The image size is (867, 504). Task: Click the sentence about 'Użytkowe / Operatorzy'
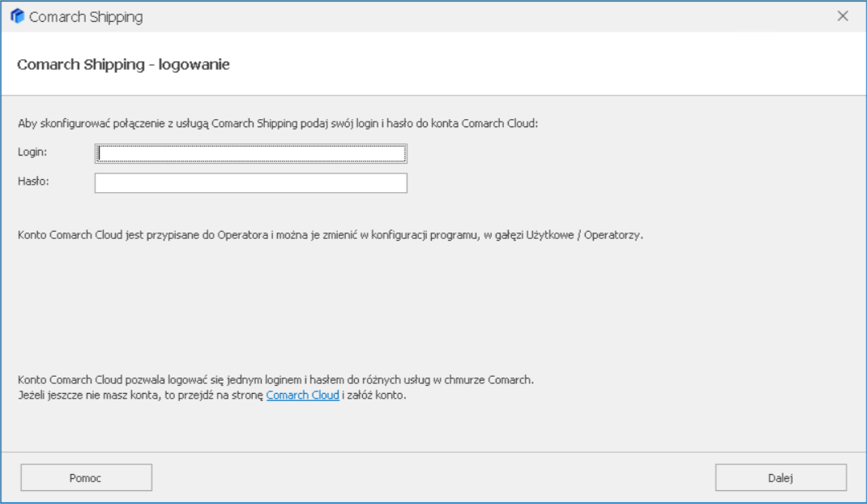pos(330,235)
